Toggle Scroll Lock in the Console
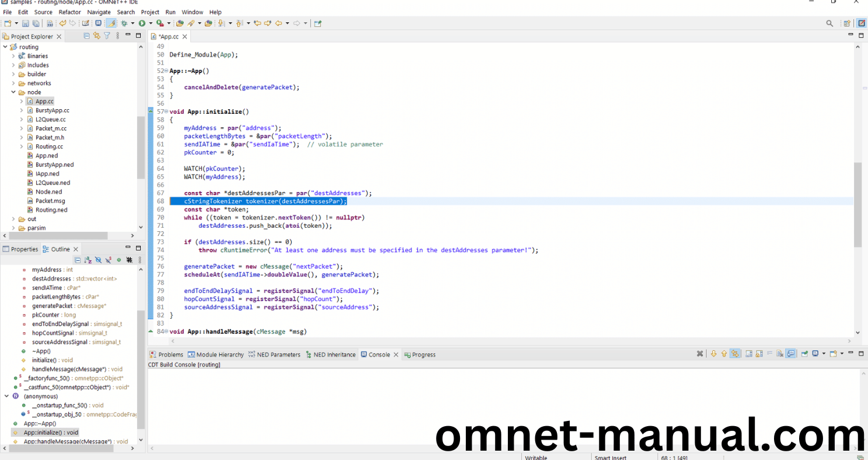Image resolution: width=868 pixels, height=460 pixels. coord(759,354)
